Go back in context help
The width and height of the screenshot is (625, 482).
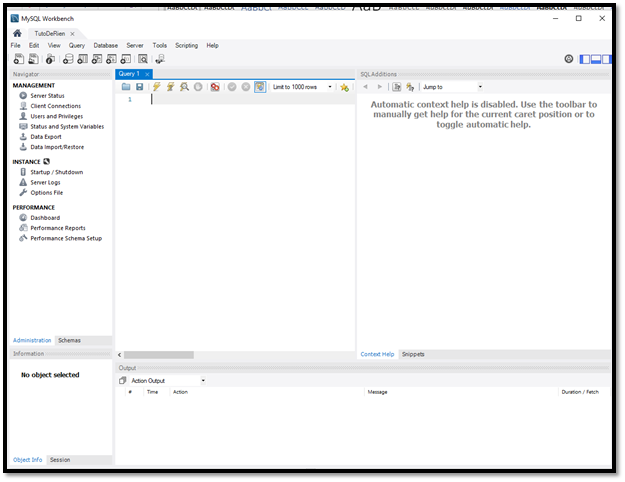[366, 87]
